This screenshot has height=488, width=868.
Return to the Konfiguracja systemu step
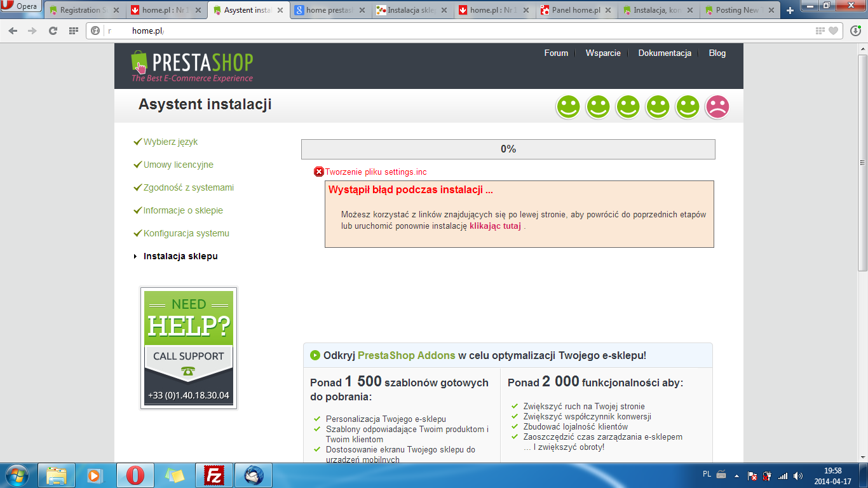[x=186, y=233]
